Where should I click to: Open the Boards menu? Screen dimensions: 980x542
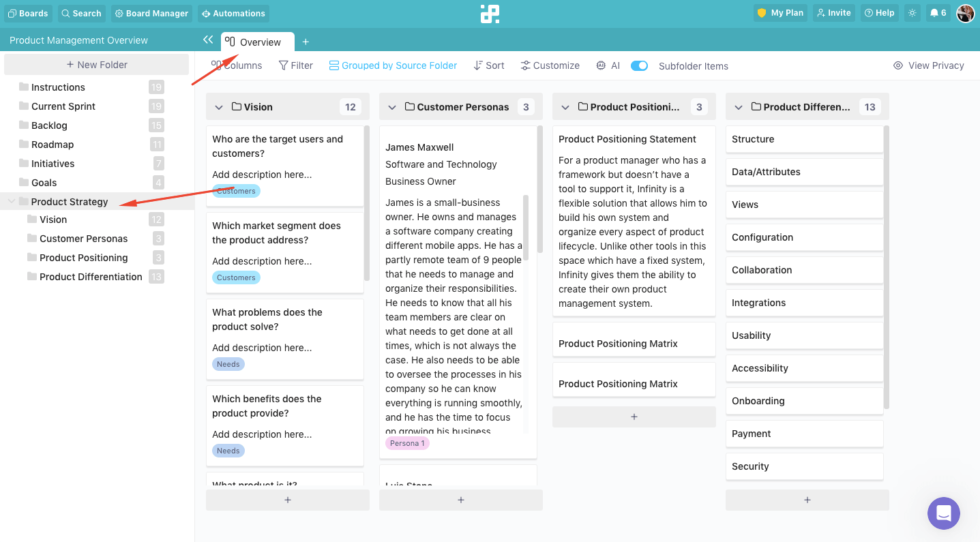tap(28, 13)
